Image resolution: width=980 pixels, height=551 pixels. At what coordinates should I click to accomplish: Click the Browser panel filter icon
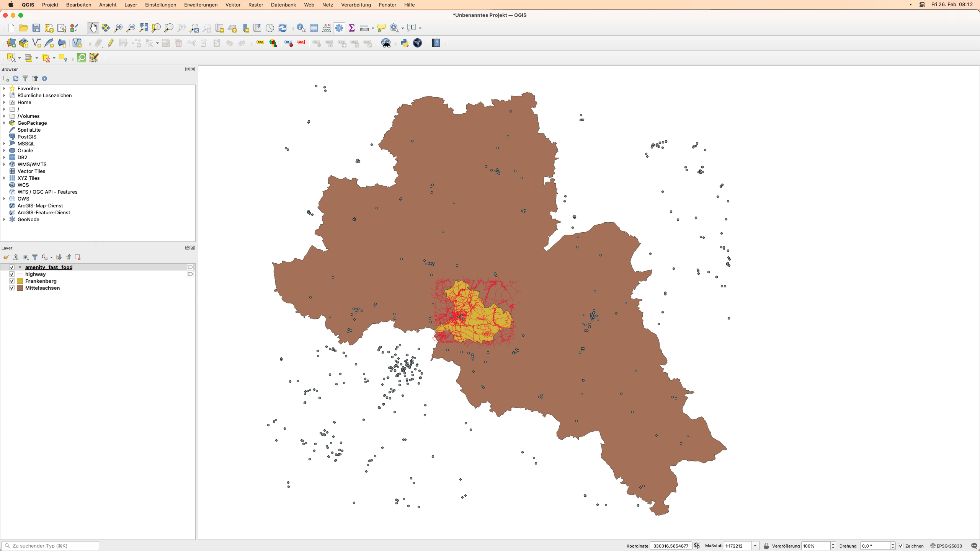[x=25, y=78]
